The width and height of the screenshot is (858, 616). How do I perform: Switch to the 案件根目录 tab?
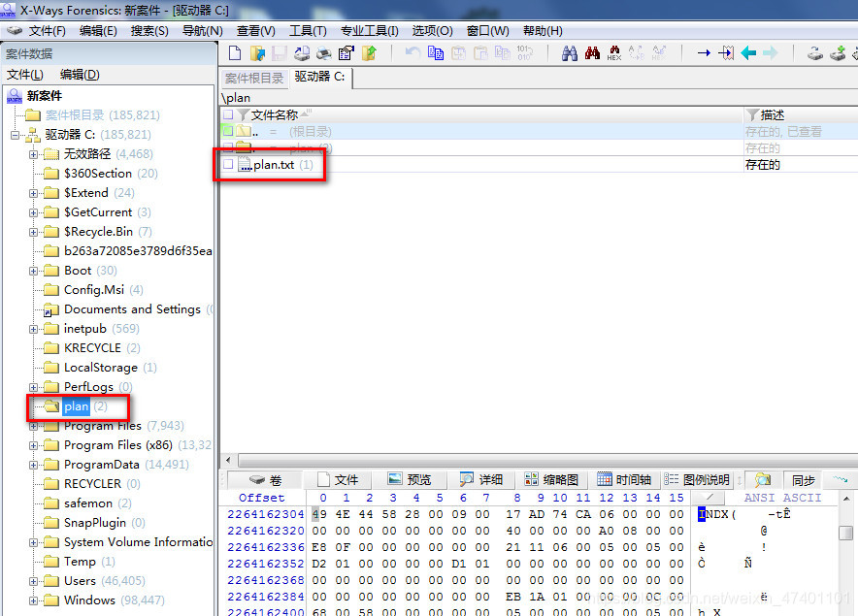coord(254,79)
